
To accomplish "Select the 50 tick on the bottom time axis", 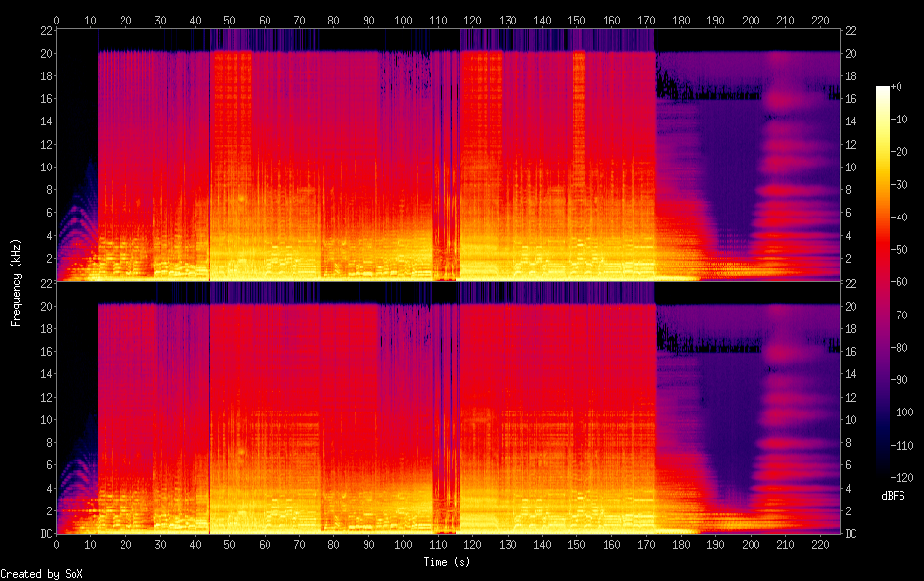I will click(229, 544).
